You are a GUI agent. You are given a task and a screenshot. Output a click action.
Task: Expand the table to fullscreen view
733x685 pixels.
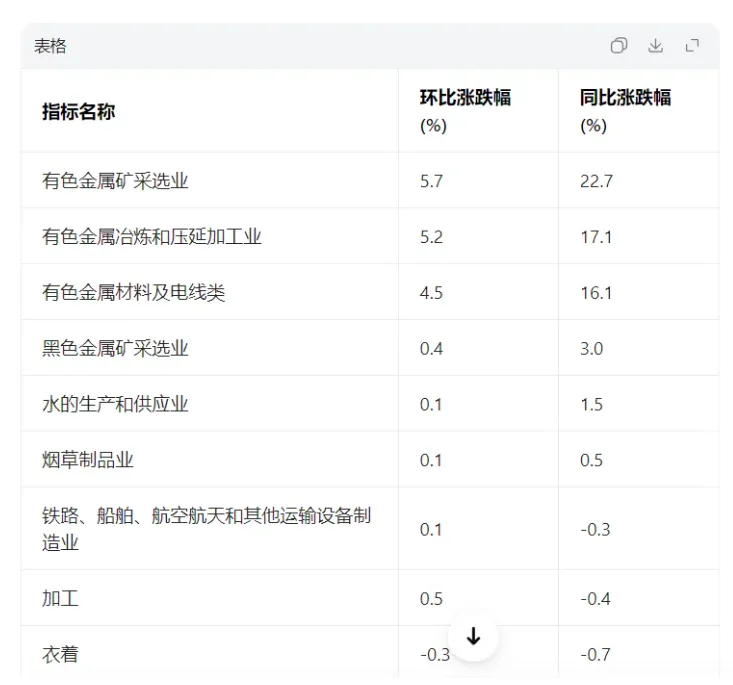(x=692, y=46)
